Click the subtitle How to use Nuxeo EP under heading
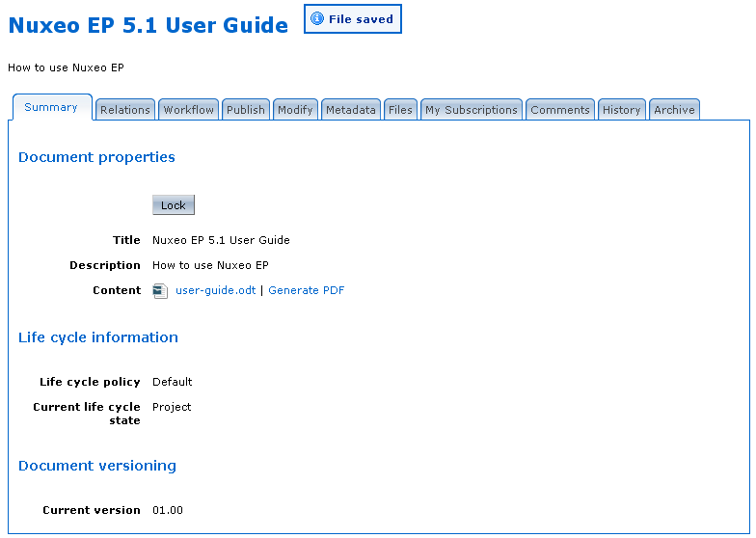The image size is (756, 538). tap(66, 67)
